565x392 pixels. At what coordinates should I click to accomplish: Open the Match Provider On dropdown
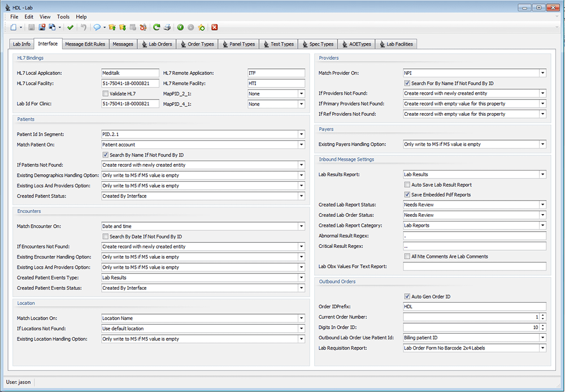tap(542, 73)
